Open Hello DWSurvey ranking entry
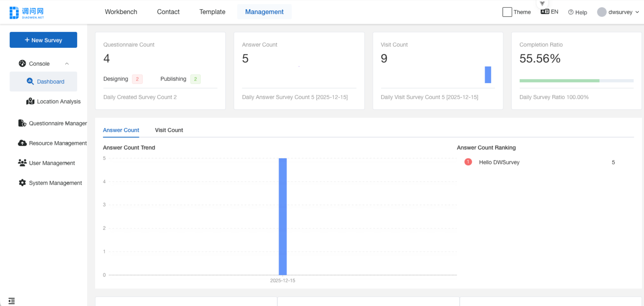Screen dimensions: 644x306 click(499, 162)
